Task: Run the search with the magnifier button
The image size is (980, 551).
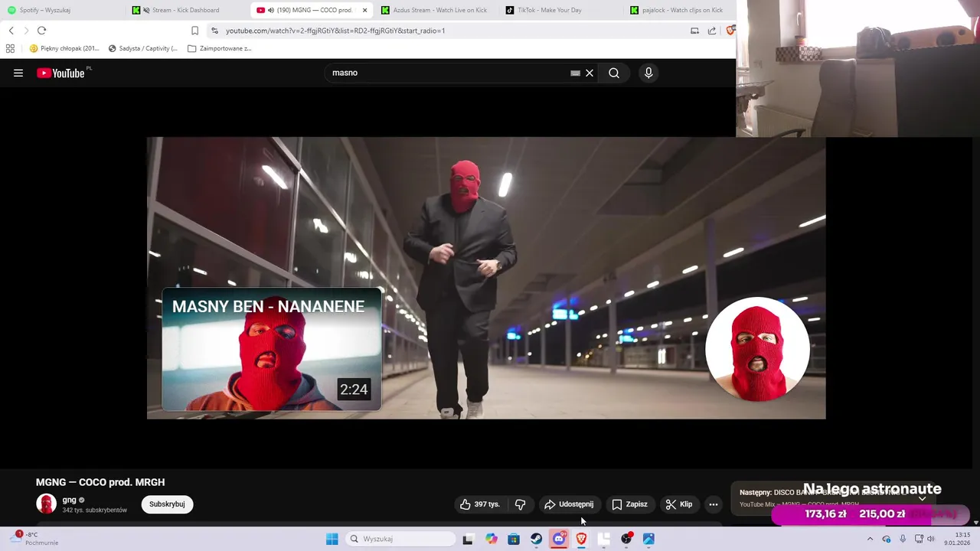Action: [614, 73]
